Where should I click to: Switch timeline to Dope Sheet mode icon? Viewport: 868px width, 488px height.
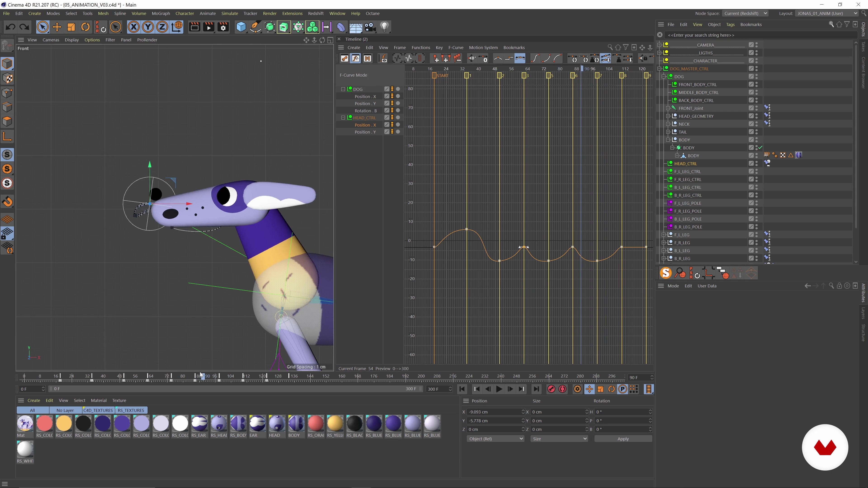click(344, 59)
